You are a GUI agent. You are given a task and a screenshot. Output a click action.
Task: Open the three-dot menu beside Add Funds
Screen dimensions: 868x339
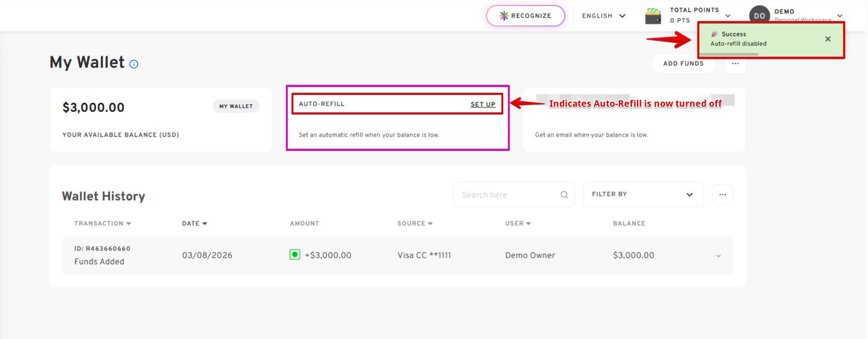point(735,64)
